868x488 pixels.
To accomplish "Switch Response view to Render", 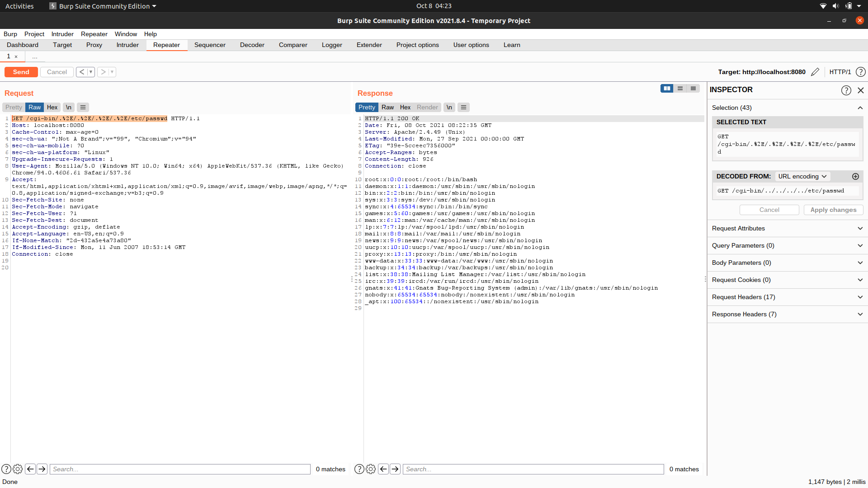I will click(x=427, y=107).
